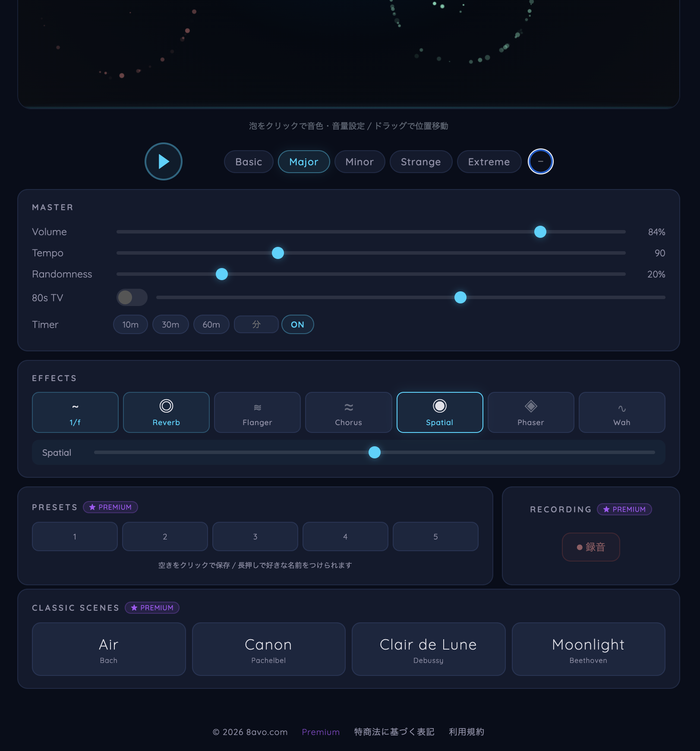Disable the Spatial effect
The height and width of the screenshot is (751, 700).
pyautogui.click(x=439, y=412)
